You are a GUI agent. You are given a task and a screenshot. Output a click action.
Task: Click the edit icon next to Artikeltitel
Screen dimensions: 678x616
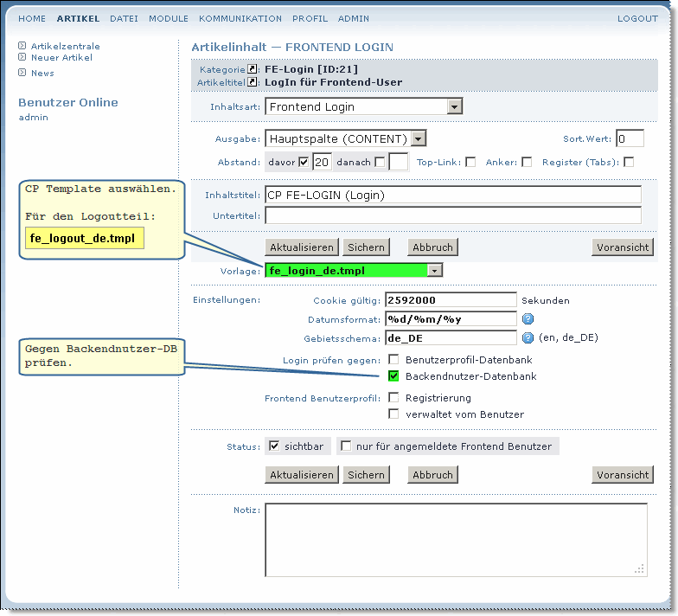(x=253, y=82)
